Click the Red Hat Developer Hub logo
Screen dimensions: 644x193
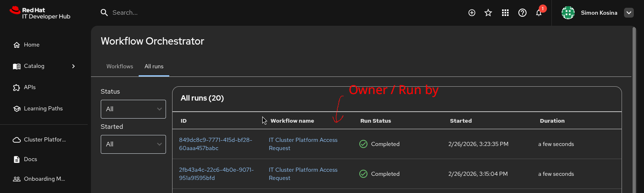[40, 13]
